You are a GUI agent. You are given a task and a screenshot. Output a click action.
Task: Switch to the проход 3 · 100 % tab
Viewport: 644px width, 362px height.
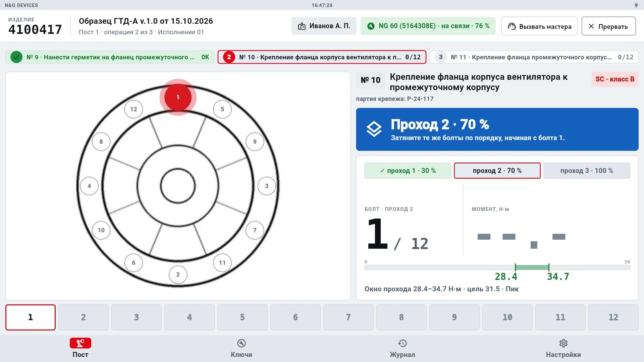click(x=587, y=171)
